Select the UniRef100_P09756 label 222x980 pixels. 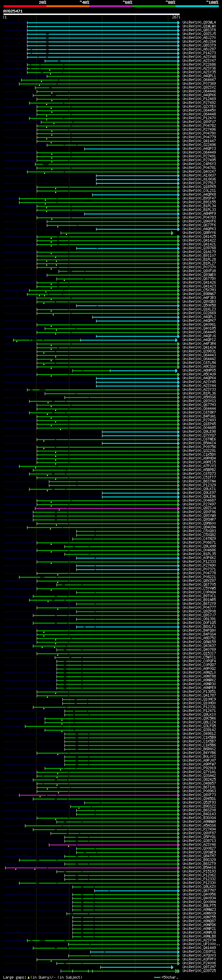pos(199,447)
